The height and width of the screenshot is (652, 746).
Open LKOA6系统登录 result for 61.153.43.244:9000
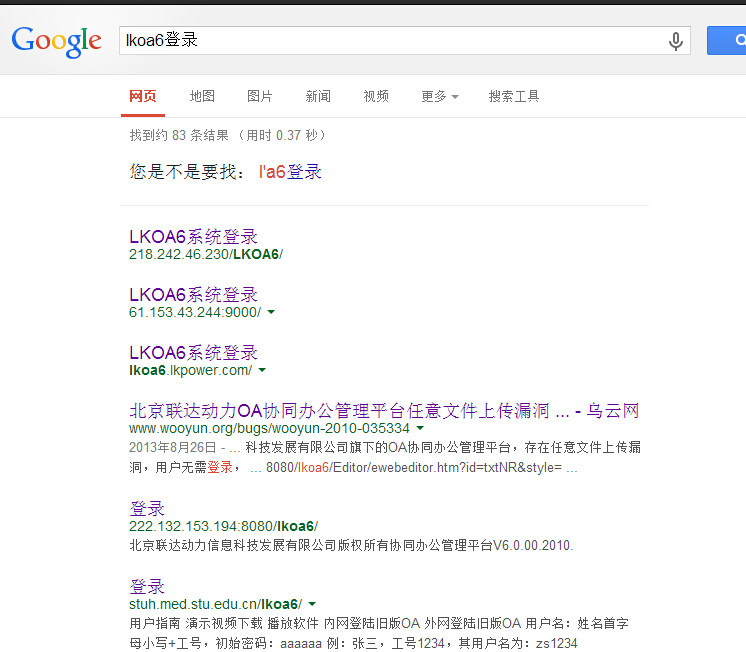(193, 295)
